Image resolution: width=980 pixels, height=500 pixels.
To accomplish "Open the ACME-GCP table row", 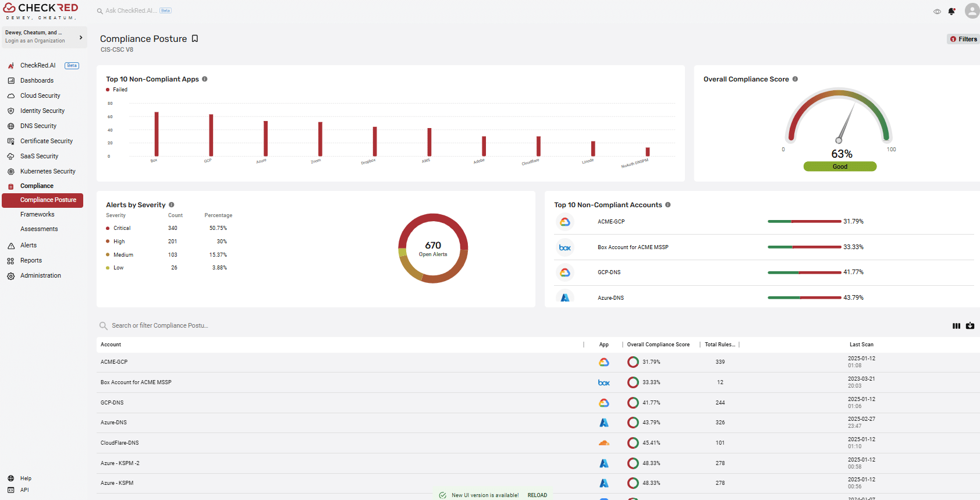I will point(538,362).
